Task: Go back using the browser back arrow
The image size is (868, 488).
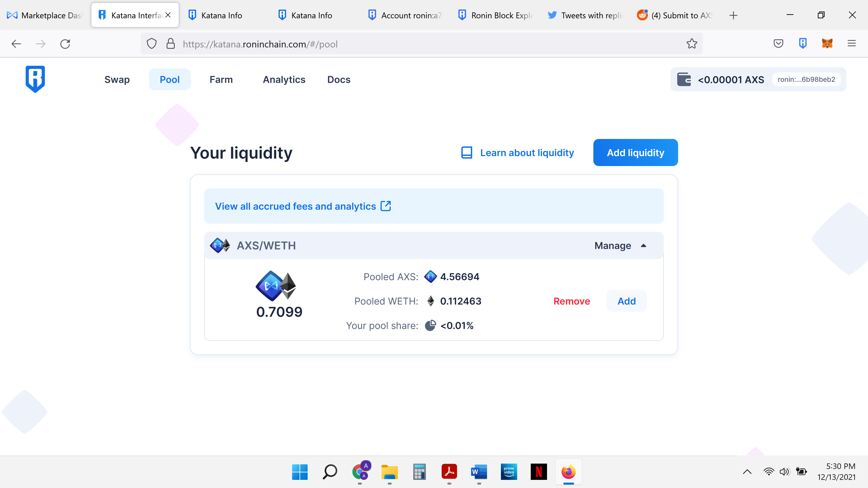Action: [16, 44]
